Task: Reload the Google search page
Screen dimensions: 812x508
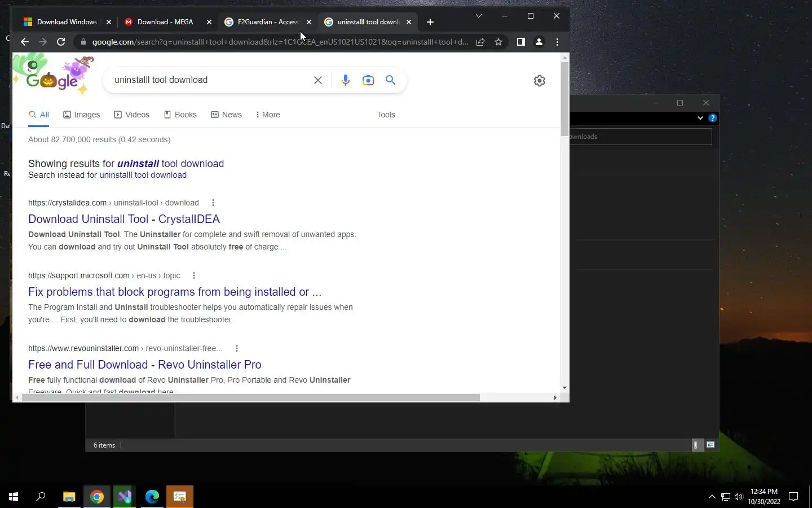Action: coord(61,42)
